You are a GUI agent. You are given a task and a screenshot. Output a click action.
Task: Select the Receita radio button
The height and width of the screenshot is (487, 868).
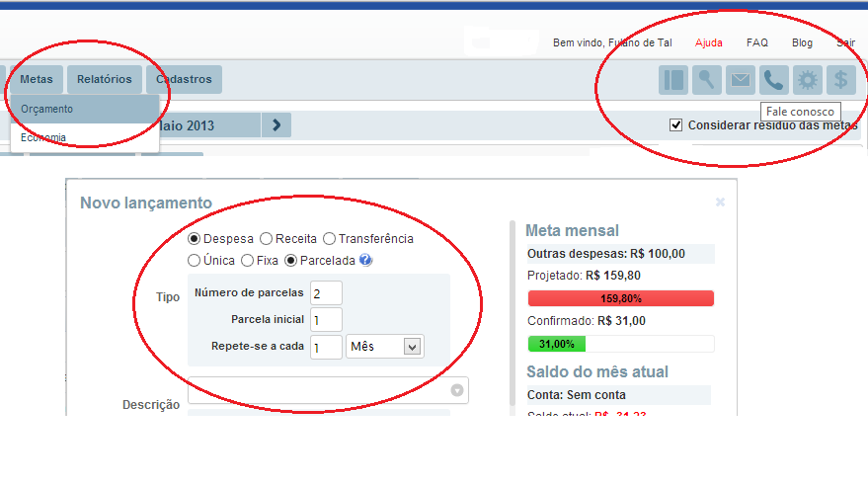tap(266, 239)
